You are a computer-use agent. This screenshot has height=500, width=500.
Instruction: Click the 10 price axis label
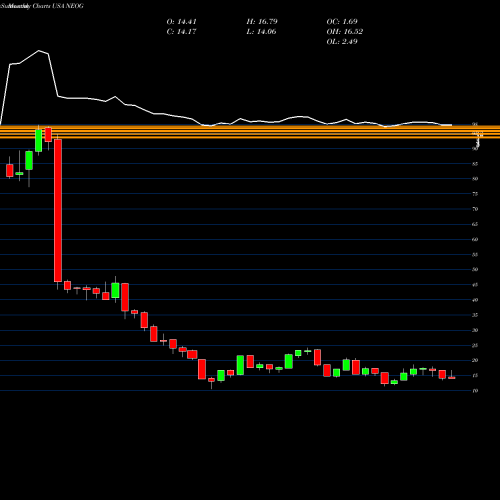point(475,391)
